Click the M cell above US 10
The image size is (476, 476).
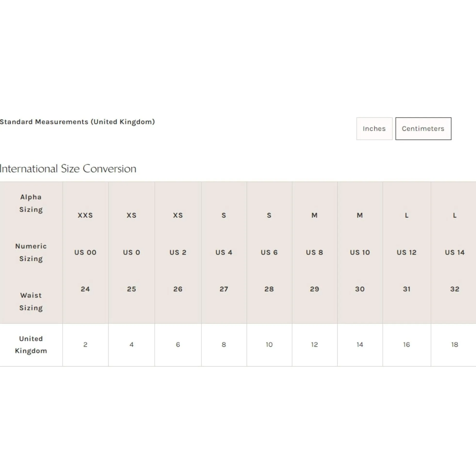click(360, 215)
